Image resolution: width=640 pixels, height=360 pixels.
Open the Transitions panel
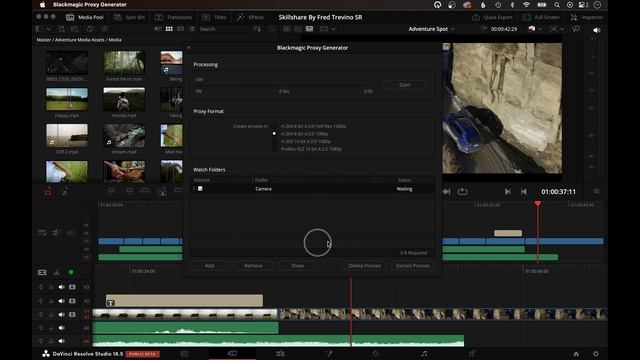[173, 17]
